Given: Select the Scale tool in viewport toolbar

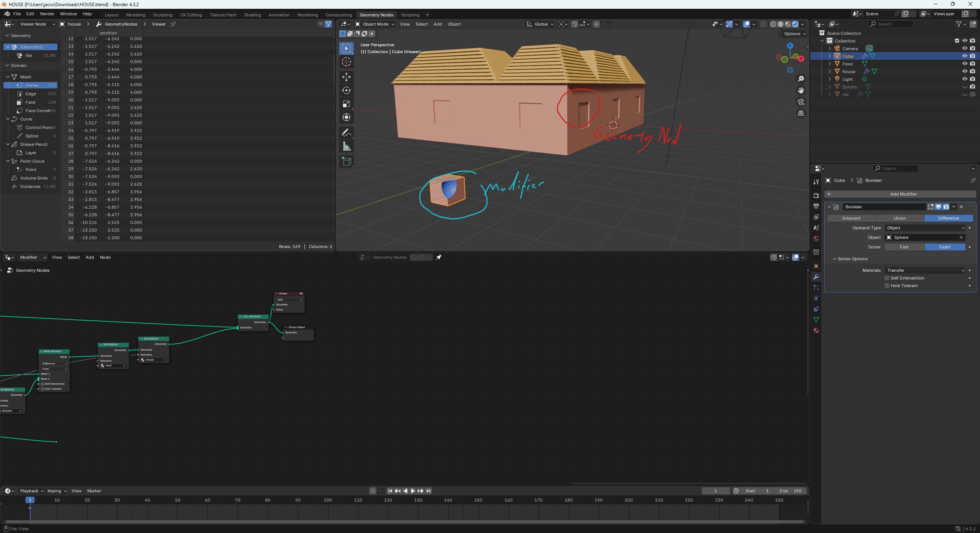Looking at the screenshot, I should 346,104.
